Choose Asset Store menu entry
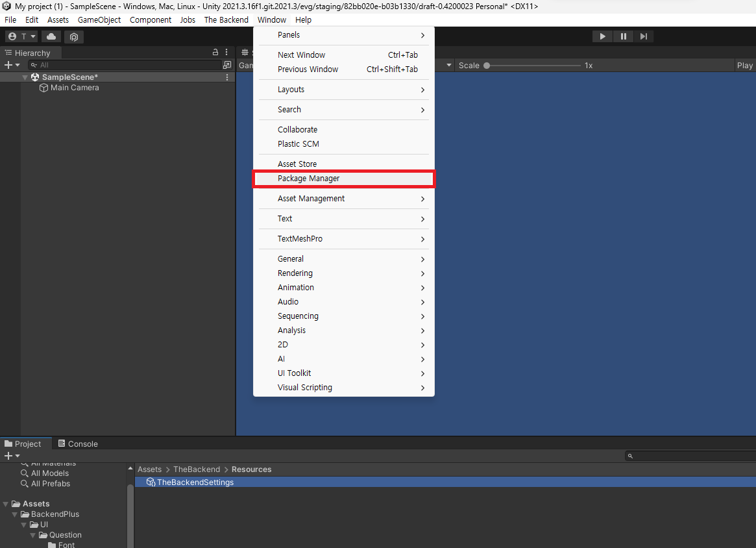 344,164
